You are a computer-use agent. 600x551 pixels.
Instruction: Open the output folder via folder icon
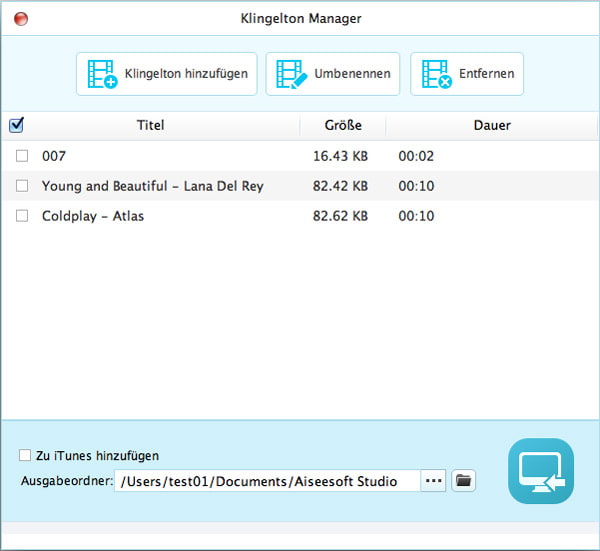pos(463,481)
